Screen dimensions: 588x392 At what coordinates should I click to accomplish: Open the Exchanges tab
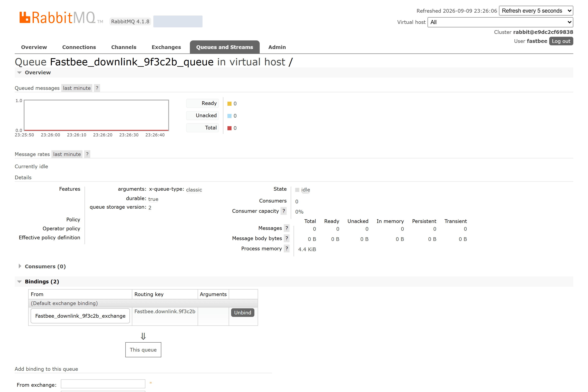(166, 47)
